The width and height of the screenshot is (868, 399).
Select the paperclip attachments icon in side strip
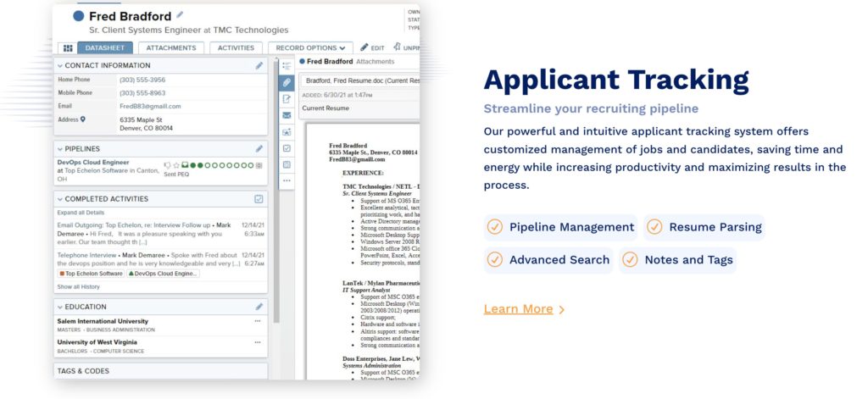(x=287, y=82)
